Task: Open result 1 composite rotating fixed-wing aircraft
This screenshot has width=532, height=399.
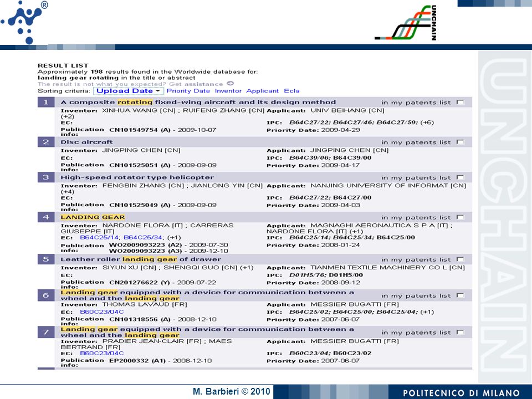Action: point(198,102)
